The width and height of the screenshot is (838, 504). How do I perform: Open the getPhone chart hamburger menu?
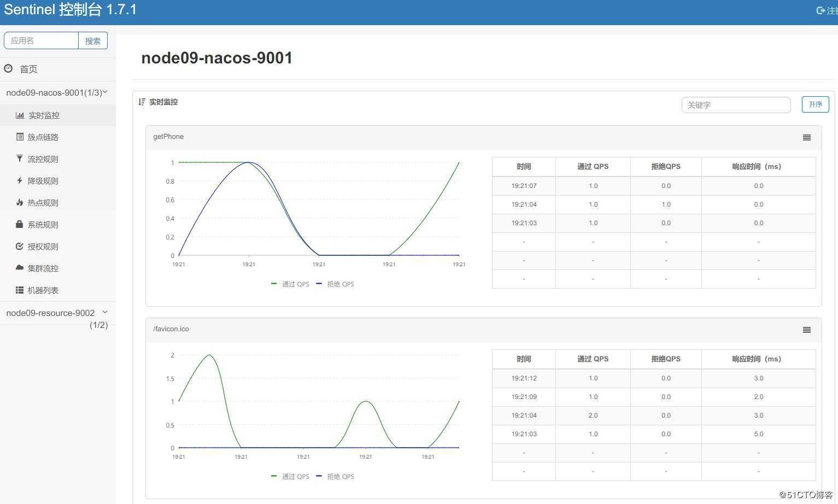click(807, 137)
